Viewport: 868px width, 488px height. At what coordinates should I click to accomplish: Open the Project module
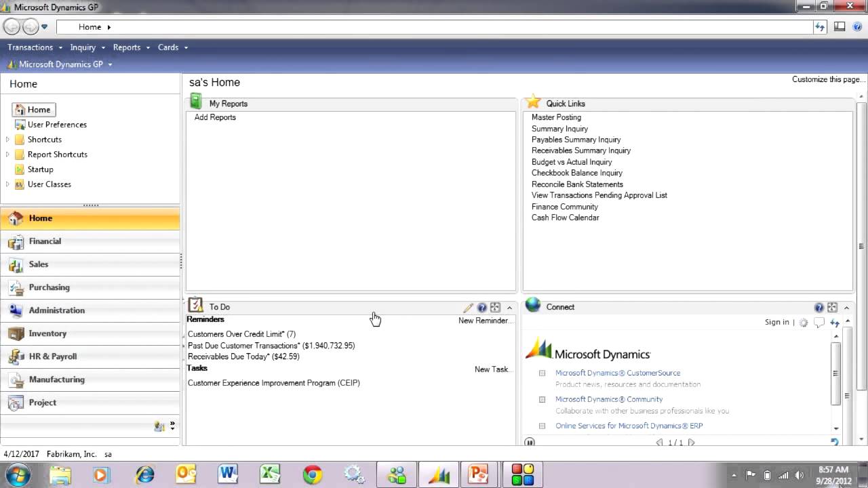90,403
